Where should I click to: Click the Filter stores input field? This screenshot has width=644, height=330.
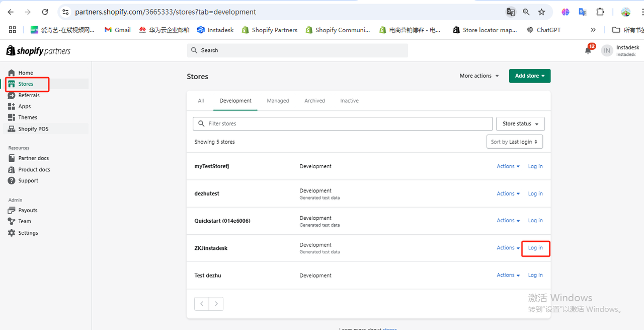[342, 124]
